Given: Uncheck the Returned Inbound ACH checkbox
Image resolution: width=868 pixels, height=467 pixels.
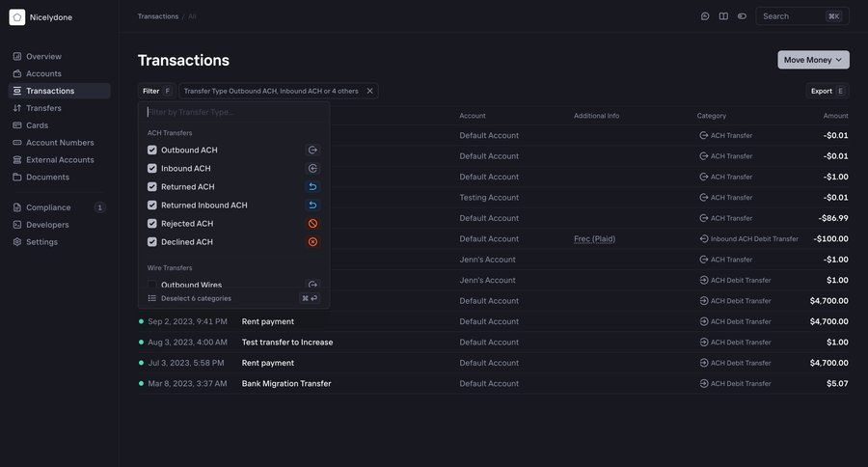Looking at the screenshot, I should (152, 205).
